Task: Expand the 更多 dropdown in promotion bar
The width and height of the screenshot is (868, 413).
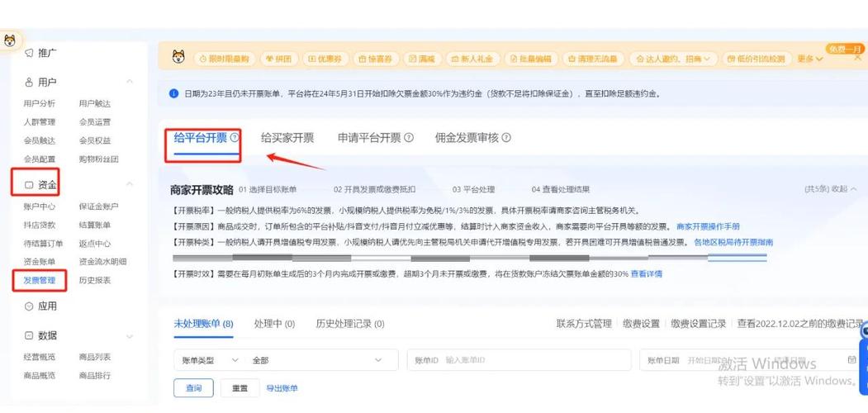Action: click(809, 59)
